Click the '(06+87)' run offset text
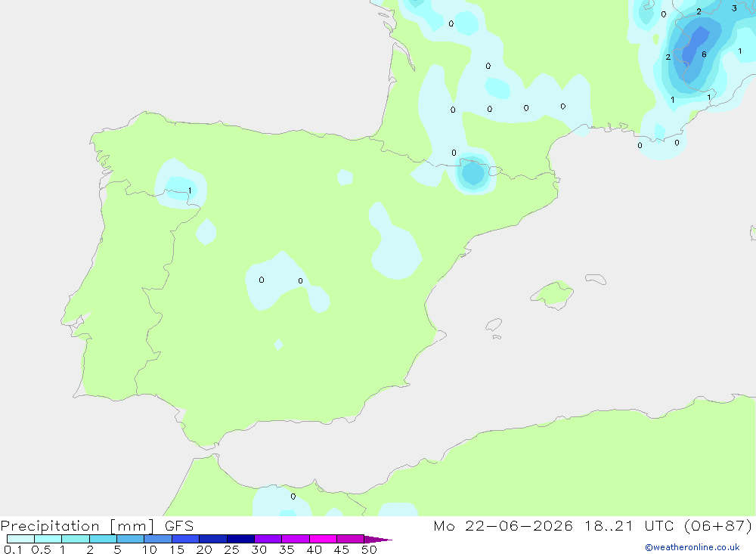The width and height of the screenshot is (756, 554). [x=718, y=525]
